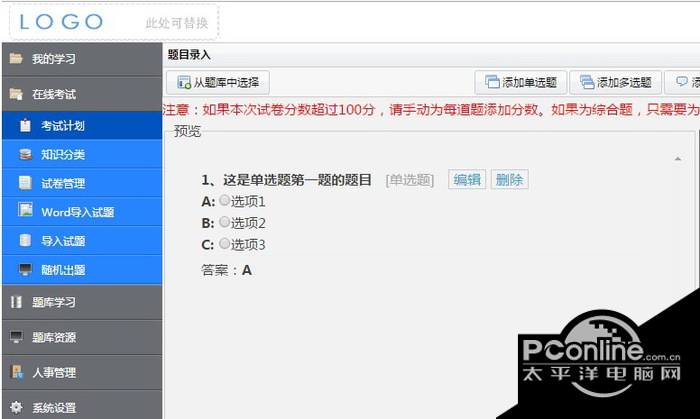The image size is (700, 419).
Task: Expand the 人事管理 menu section
Action: click(82, 372)
